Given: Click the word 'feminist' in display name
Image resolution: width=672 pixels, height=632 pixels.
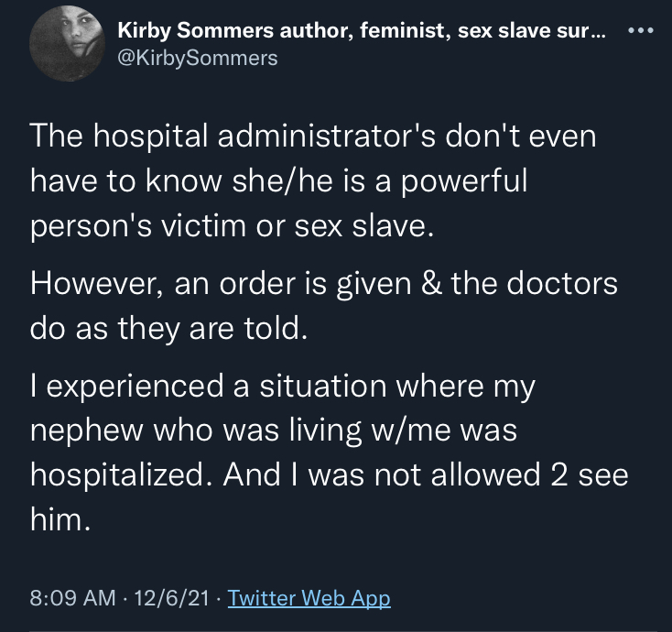Looking at the screenshot, I should (405, 30).
